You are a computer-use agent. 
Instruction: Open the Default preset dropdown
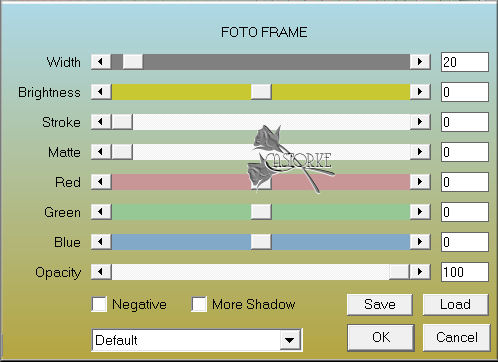point(197,340)
